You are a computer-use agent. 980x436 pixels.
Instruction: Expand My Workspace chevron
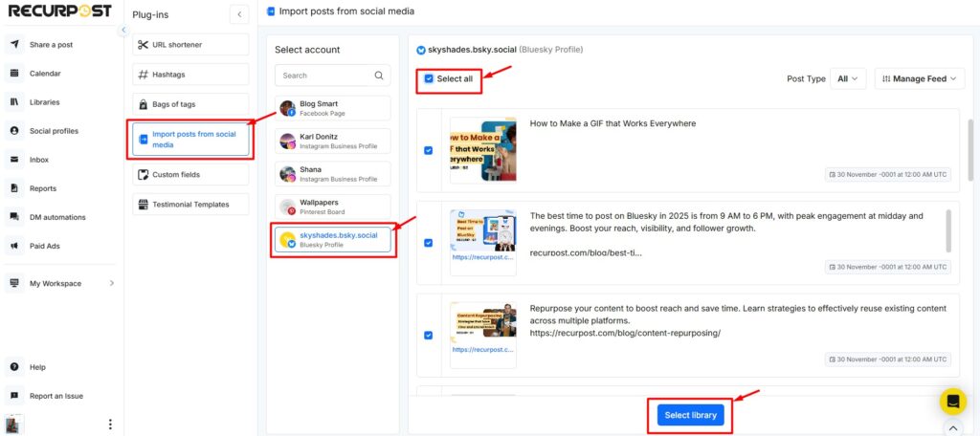pyautogui.click(x=112, y=284)
